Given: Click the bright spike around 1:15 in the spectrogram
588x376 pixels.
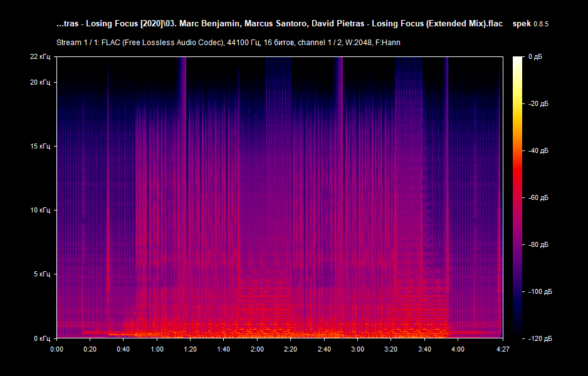Looking at the screenshot, I should [x=185, y=125].
